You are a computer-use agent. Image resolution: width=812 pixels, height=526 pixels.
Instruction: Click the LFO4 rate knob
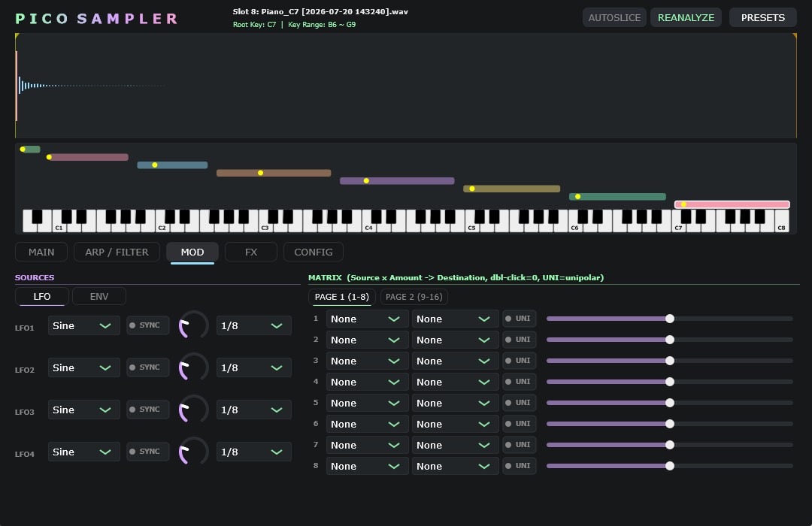point(193,452)
